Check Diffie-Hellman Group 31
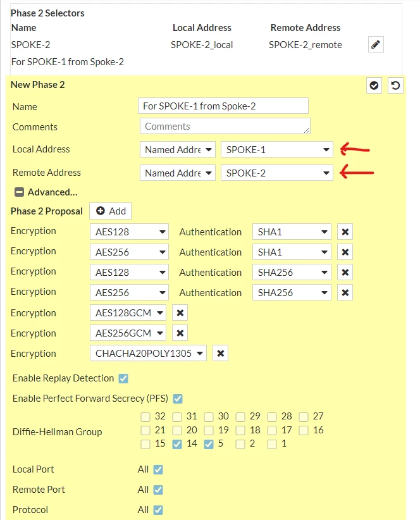This screenshot has height=520, width=420. (177, 416)
